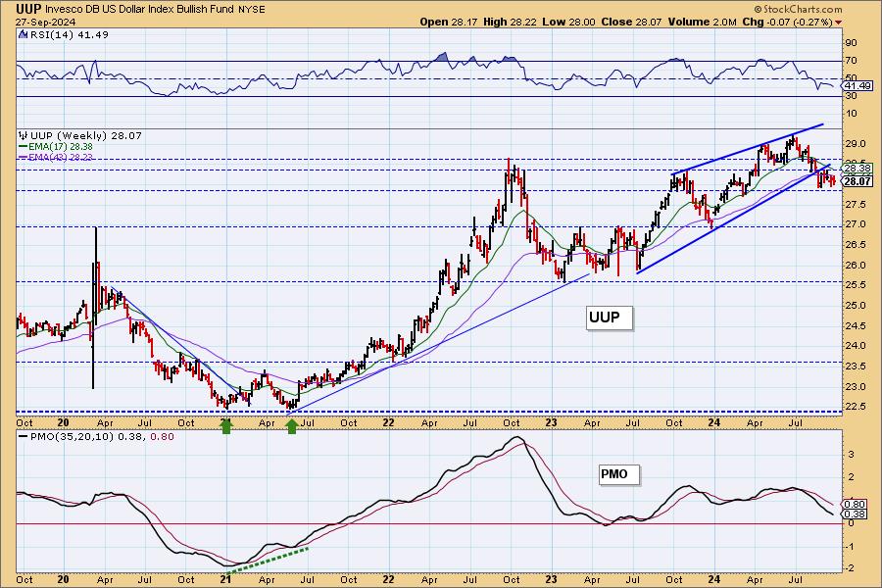
Task: Click the date 27-Sep-2024
Action: tap(46, 23)
